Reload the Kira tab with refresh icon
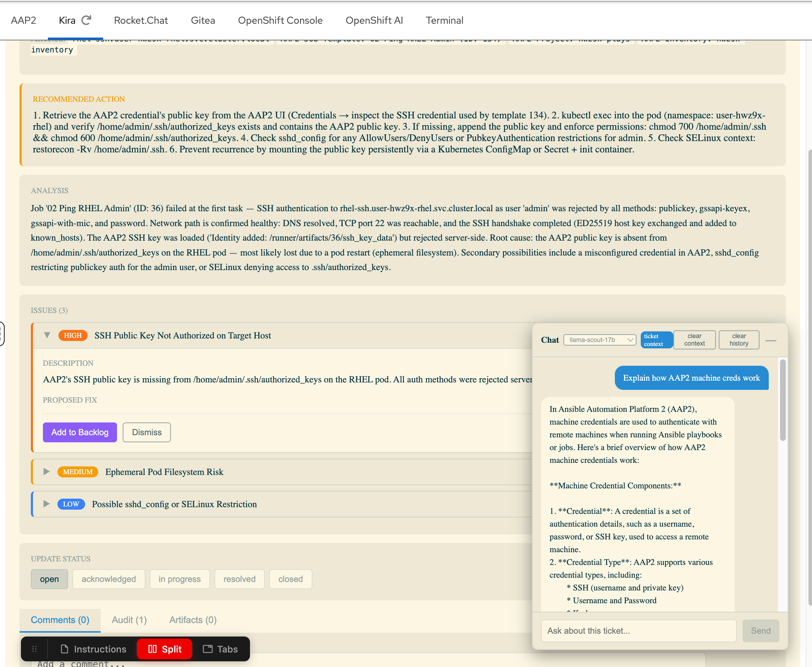This screenshot has width=812, height=667. point(87,20)
